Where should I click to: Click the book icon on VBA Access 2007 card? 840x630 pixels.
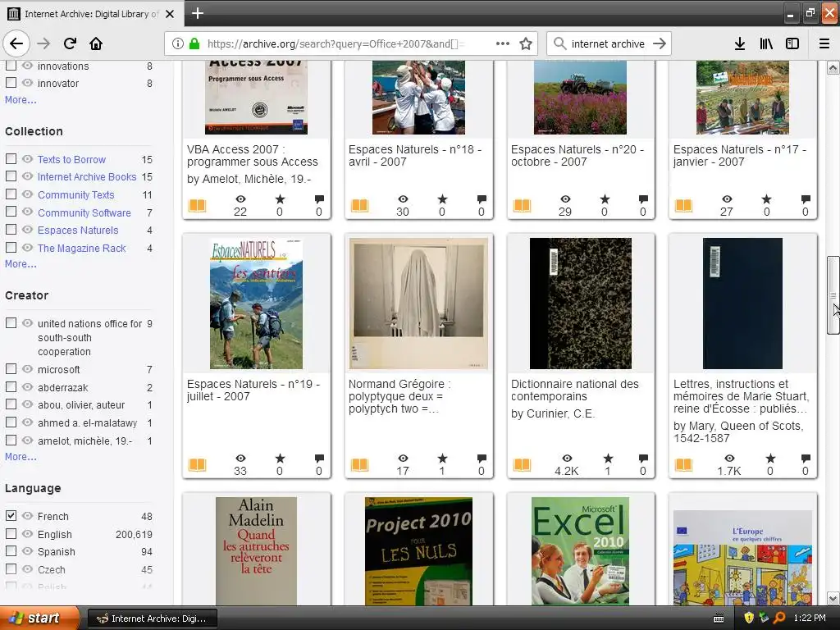pyautogui.click(x=197, y=205)
